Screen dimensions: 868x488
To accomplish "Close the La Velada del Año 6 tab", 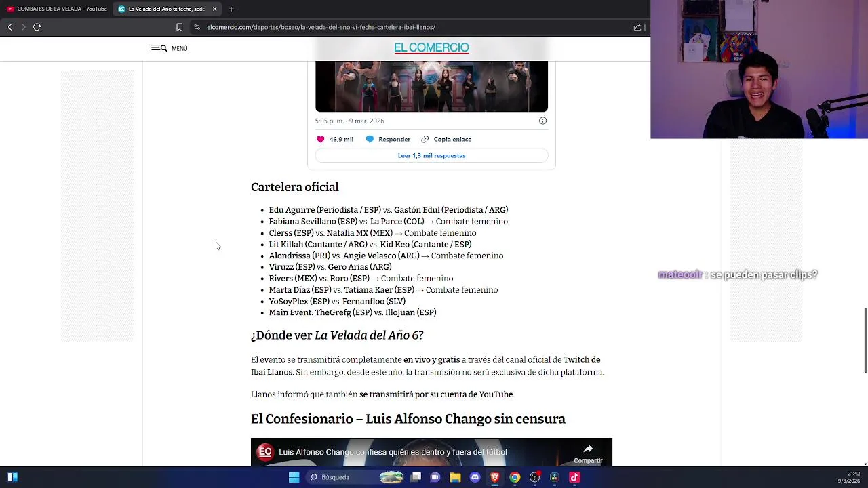I will point(214,9).
